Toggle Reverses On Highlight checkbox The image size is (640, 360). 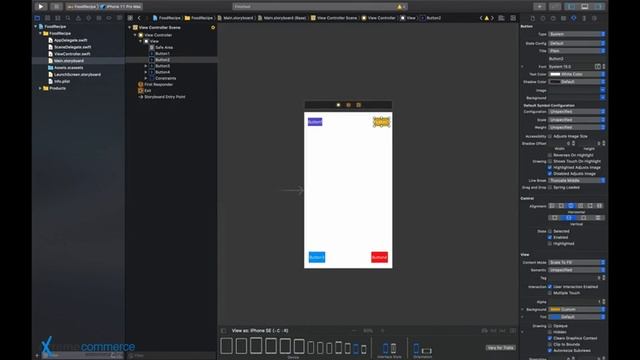coord(550,155)
